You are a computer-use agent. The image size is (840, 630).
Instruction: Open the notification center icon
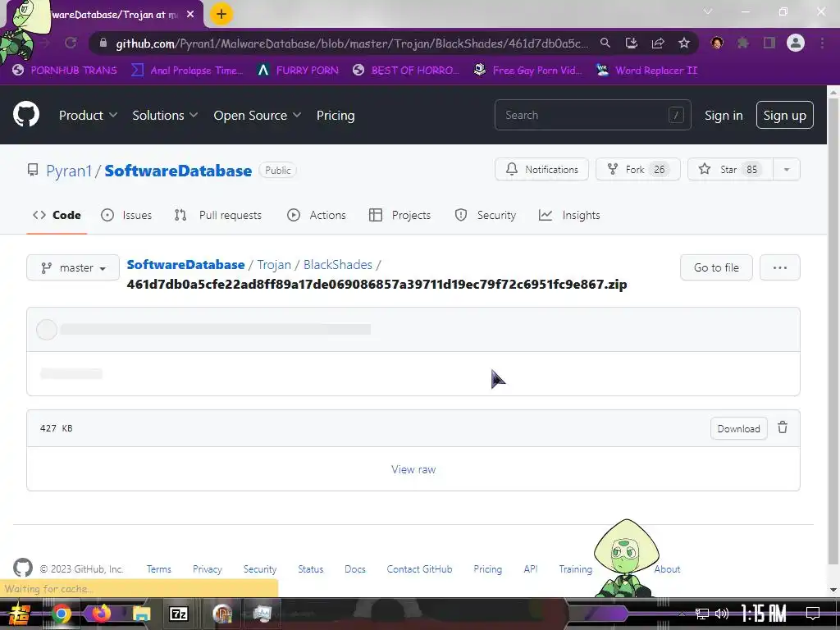coord(813,613)
